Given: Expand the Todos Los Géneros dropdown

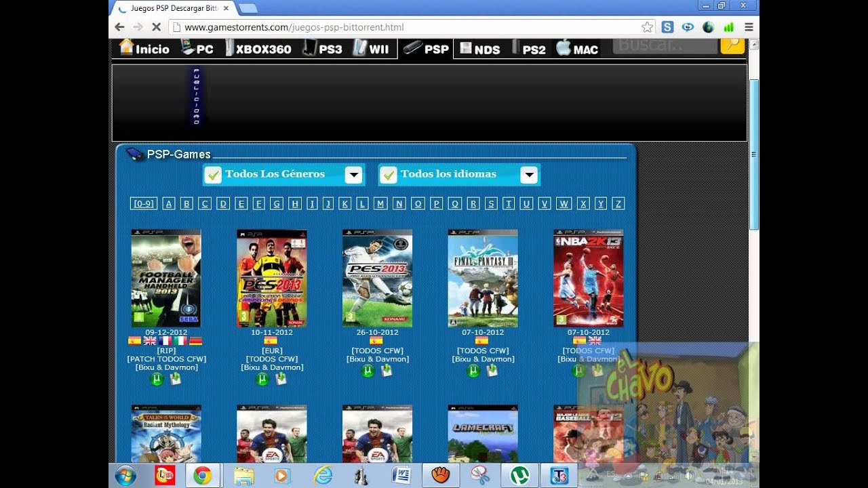Looking at the screenshot, I should click(x=353, y=174).
